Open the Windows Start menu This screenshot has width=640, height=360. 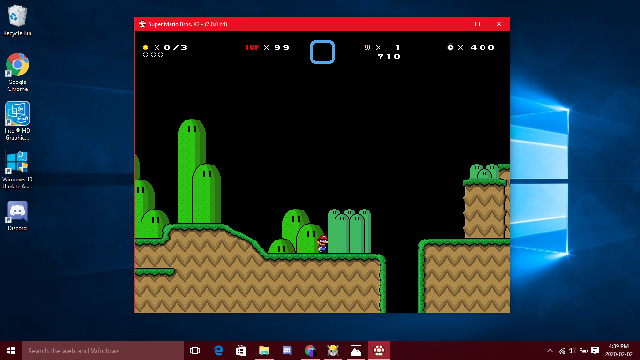coord(11,351)
